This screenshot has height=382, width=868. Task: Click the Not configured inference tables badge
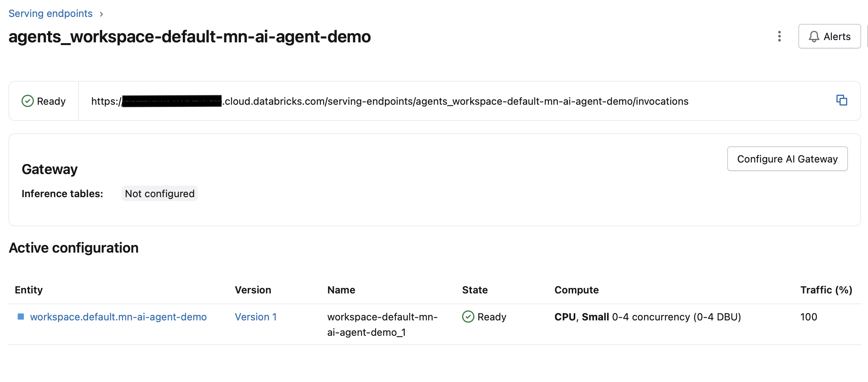pos(160,193)
